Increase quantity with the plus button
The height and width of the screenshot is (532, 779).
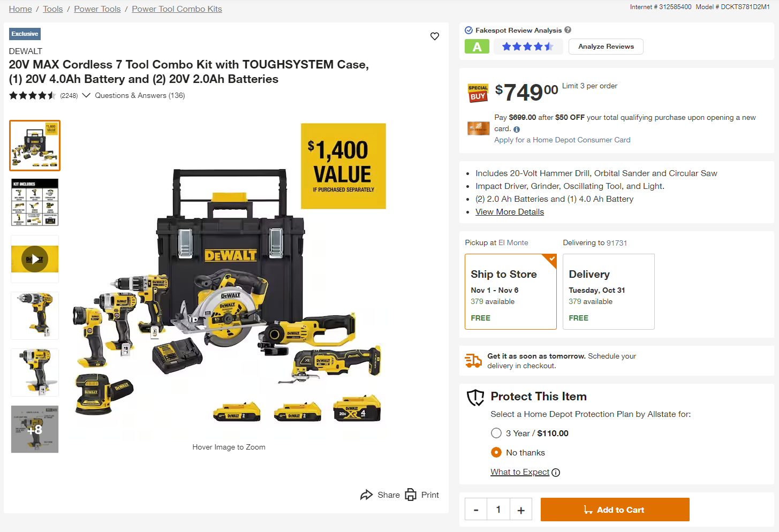(x=521, y=510)
